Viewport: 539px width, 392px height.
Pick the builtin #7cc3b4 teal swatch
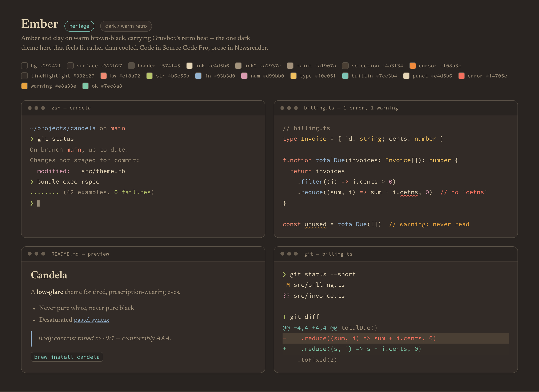[x=345, y=76]
